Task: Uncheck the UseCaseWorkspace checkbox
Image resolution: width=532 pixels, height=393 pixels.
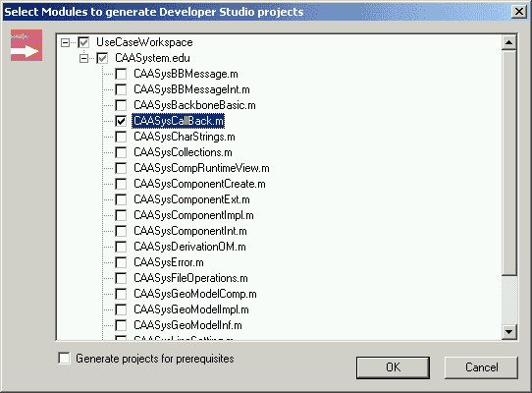Action: pos(83,43)
